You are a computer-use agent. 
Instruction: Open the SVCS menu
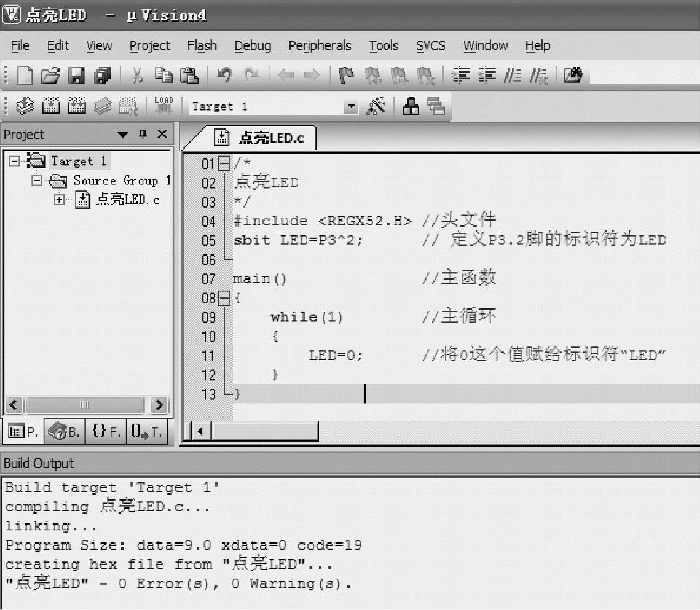(x=430, y=45)
